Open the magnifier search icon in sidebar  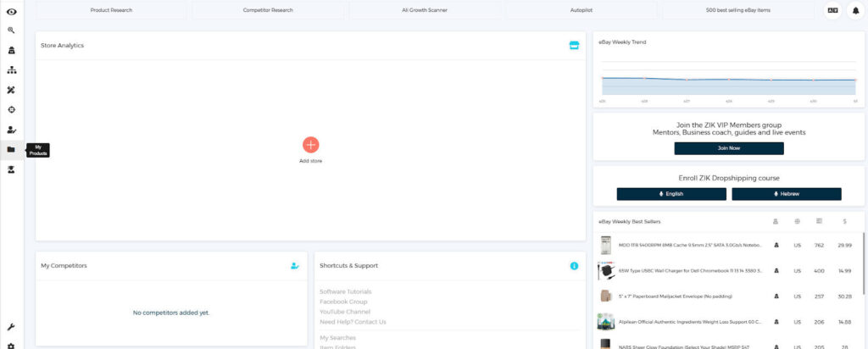(x=11, y=30)
